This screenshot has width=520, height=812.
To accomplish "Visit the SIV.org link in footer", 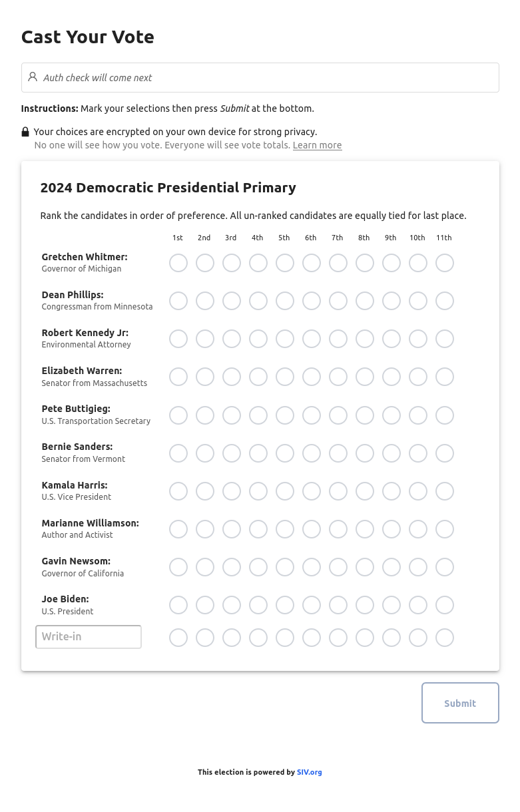I will click(x=309, y=772).
